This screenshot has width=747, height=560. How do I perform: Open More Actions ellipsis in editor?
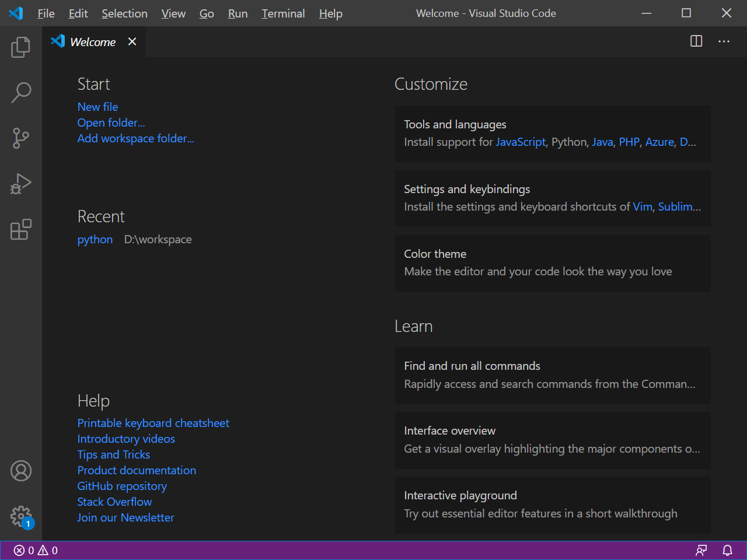[x=724, y=41]
